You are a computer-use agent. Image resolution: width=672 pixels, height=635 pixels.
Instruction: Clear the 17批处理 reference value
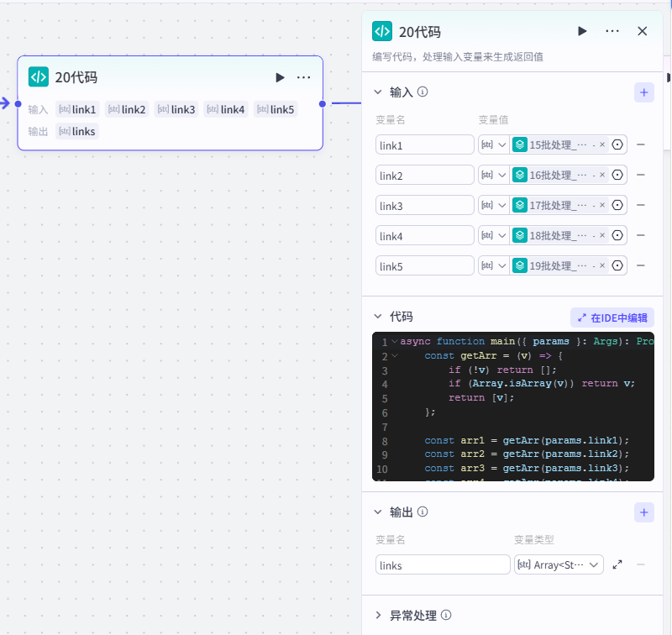coord(602,205)
